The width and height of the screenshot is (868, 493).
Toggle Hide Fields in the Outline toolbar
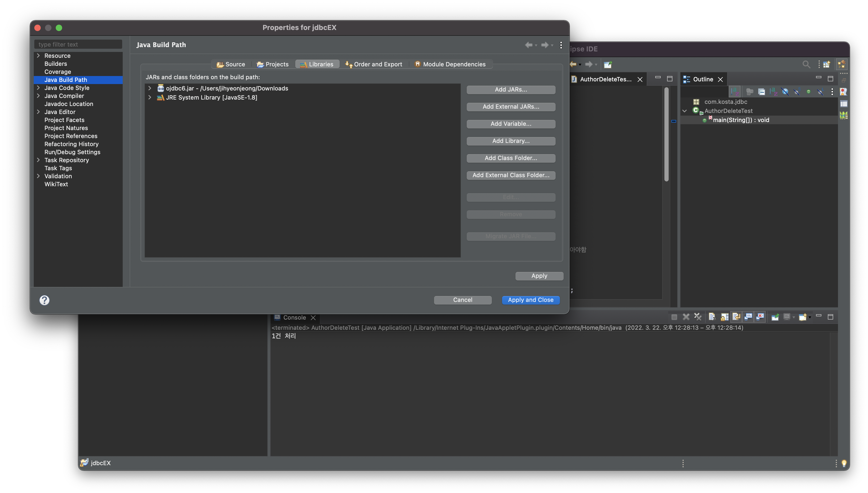785,92
